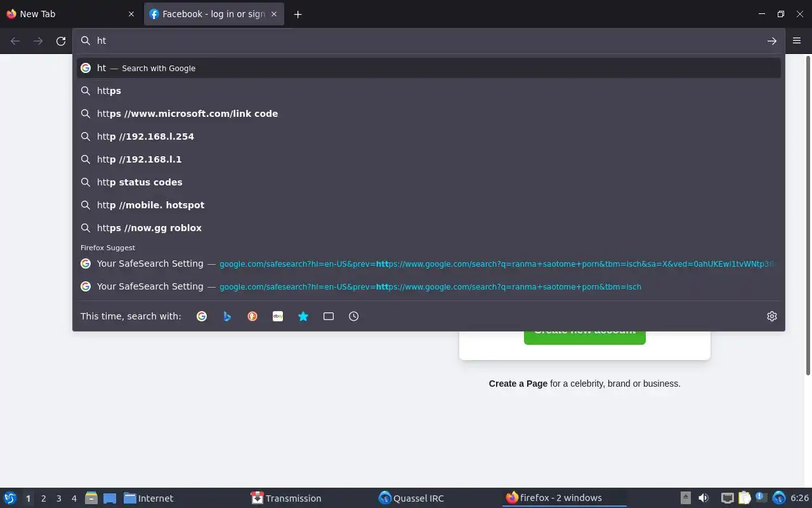Switch to virtual desktop 4
Screen dimensions: 812x508
[74, 498]
